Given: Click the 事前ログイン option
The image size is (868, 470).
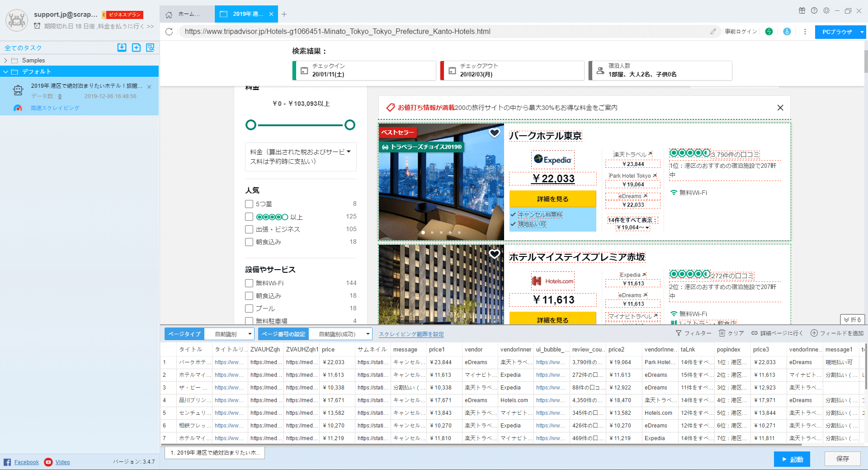Looking at the screenshot, I should [x=741, y=32].
